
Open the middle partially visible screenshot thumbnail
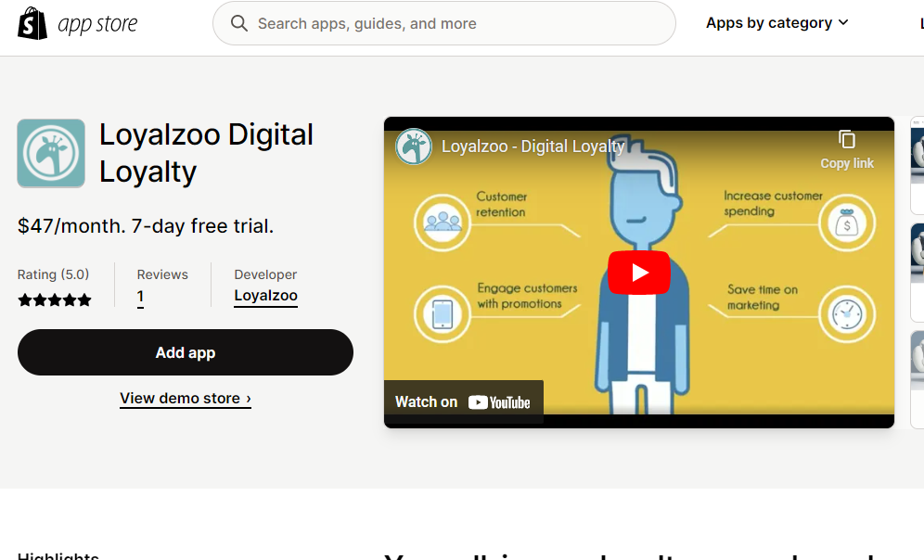(x=917, y=273)
